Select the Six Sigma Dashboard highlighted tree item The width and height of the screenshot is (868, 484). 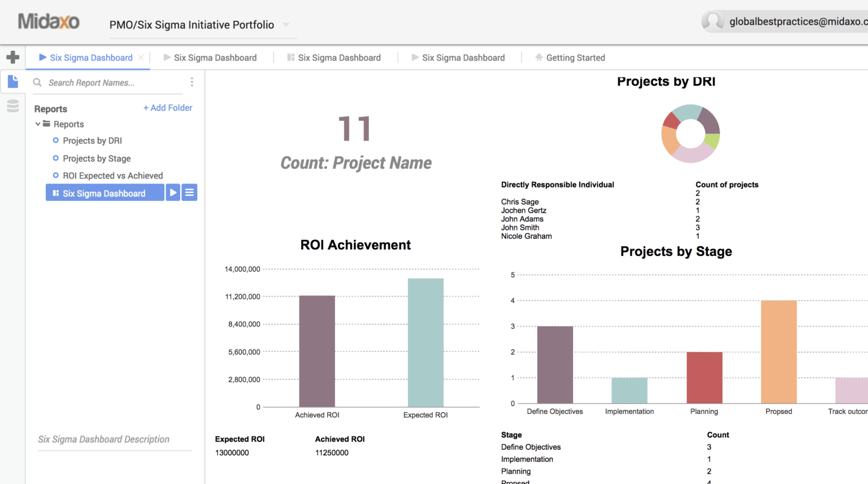coord(105,192)
